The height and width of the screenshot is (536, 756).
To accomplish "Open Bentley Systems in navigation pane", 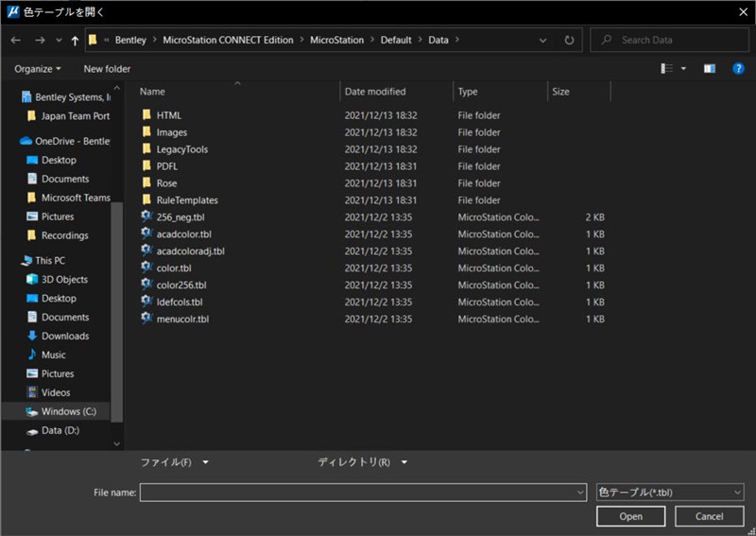I will (66, 97).
